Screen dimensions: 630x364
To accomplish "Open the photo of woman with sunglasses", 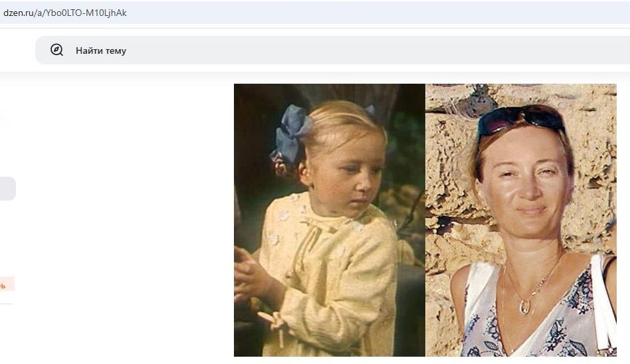I will pos(521,220).
